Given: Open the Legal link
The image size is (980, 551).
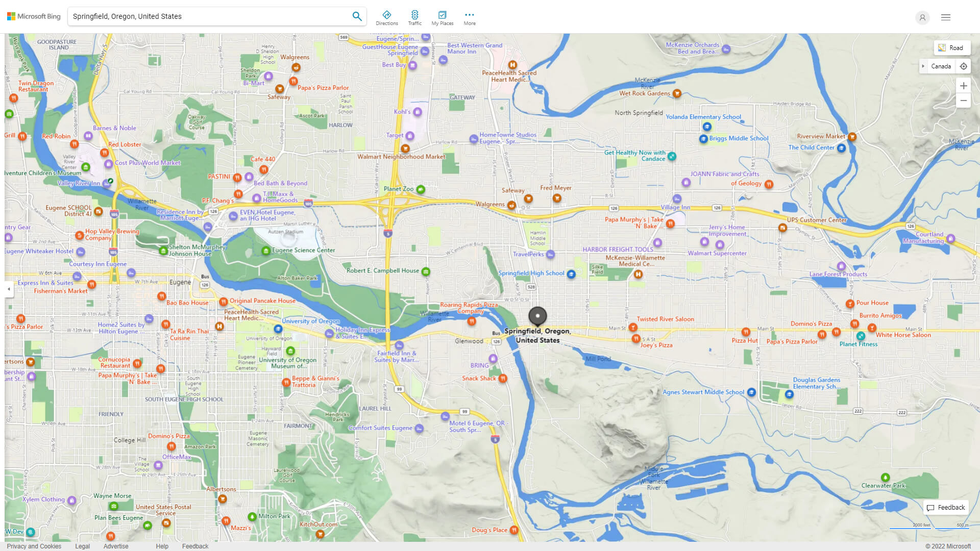Looking at the screenshot, I should click(x=82, y=546).
